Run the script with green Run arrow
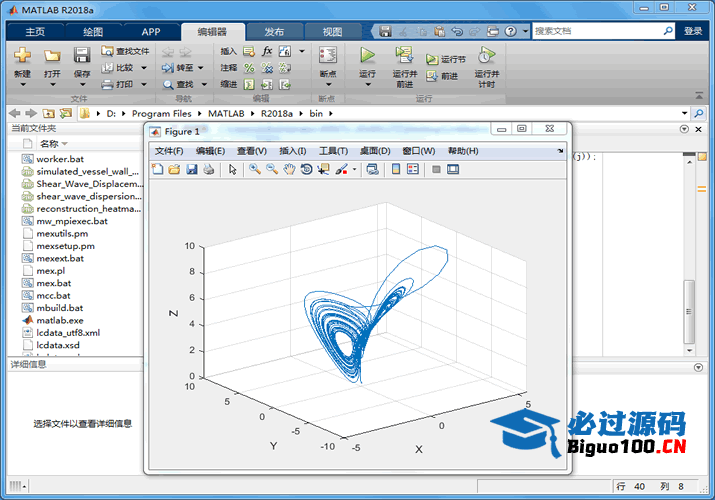This screenshot has height=500, width=715. [367, 55]
